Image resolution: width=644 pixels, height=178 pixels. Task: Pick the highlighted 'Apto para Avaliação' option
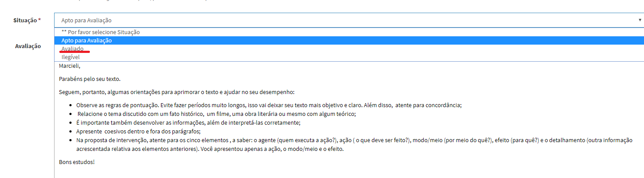click(x=86, y=40)
